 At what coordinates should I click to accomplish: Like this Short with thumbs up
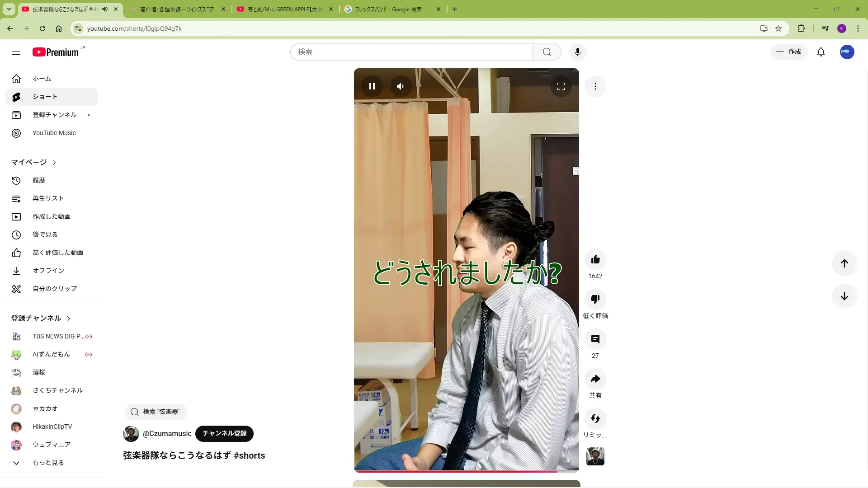595,259
